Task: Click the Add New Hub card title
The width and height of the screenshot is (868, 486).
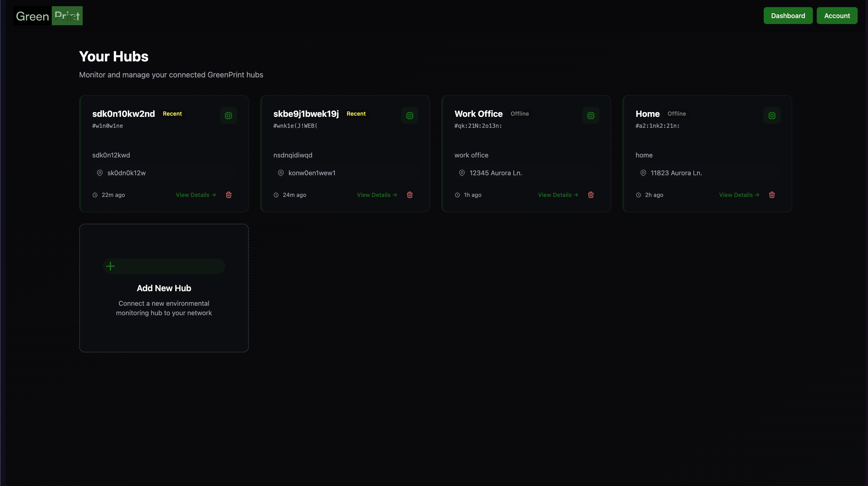Action: click(164, 288)
